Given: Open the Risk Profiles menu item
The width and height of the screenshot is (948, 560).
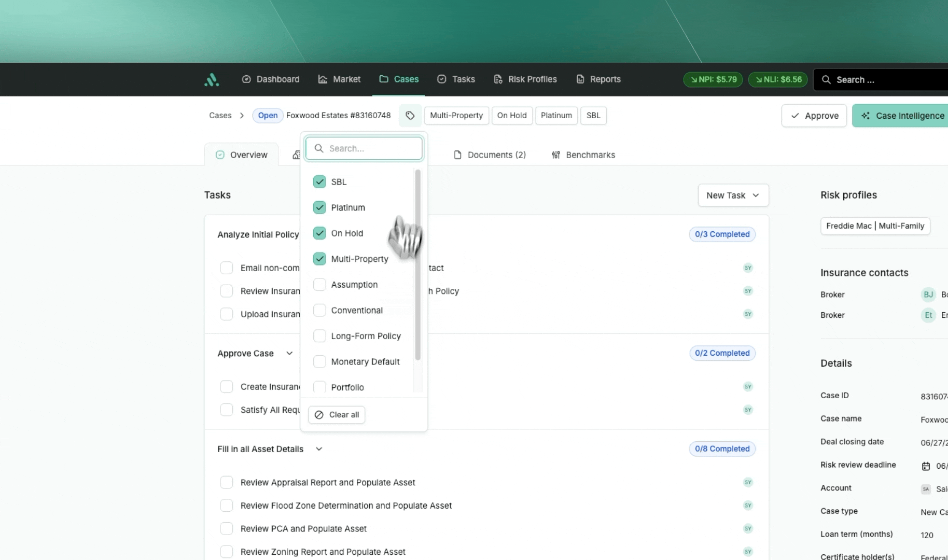Looking at the screenshot, I should point(525,79).
